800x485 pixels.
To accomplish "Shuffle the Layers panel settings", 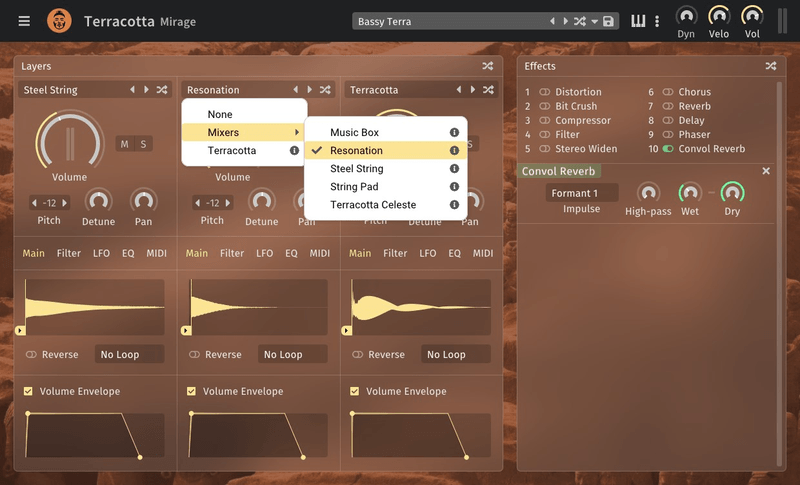I will click(x=487, y=66).
